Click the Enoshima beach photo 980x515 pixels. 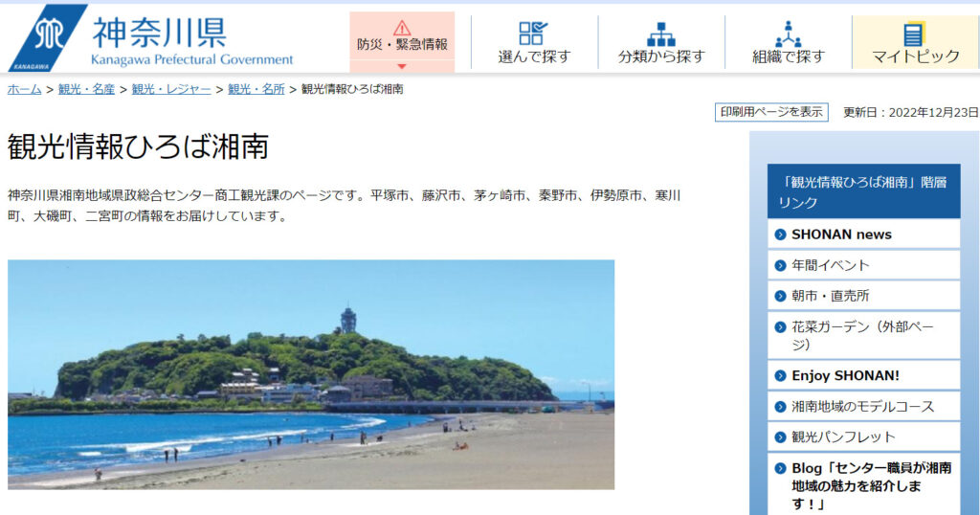(x=311, y=374)
